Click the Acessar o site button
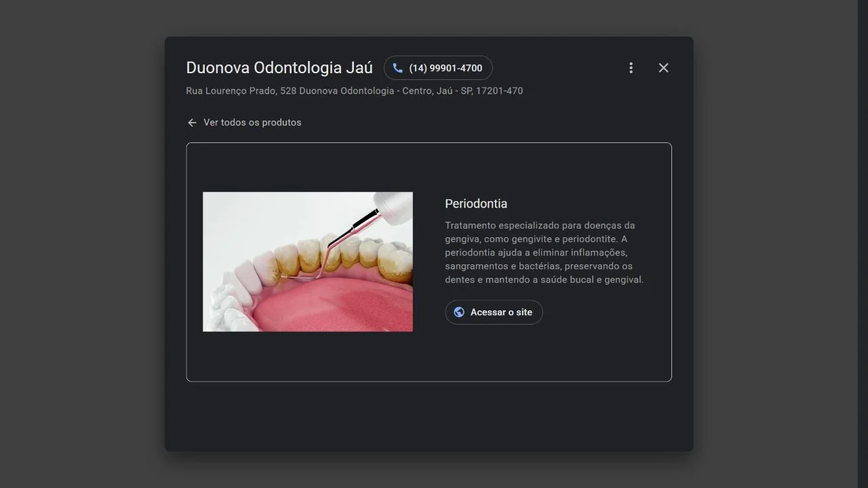The width and height of the screenshot is (868, 488). (x=494, y=312)
